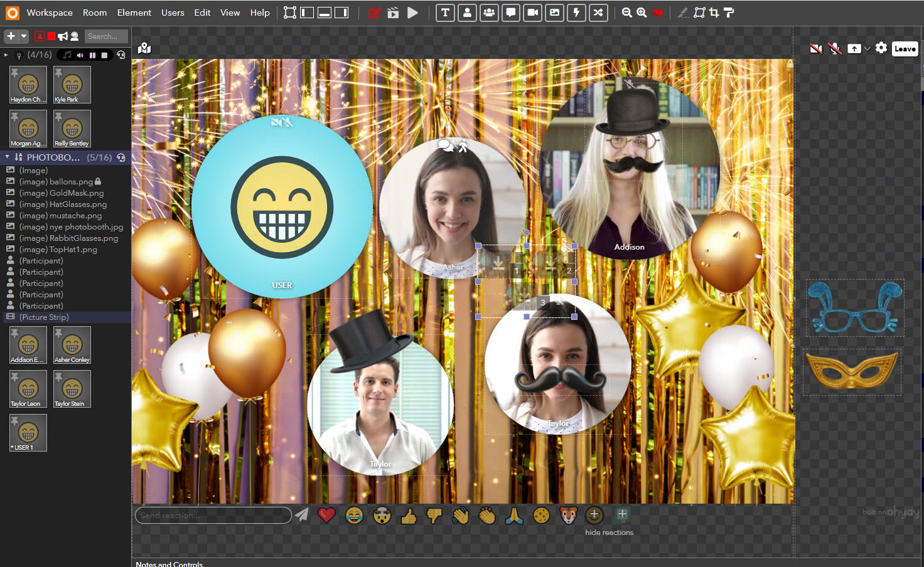Screen dimensions: 924x567
Task: Search the rooms list field
Action: pos(107,36)
